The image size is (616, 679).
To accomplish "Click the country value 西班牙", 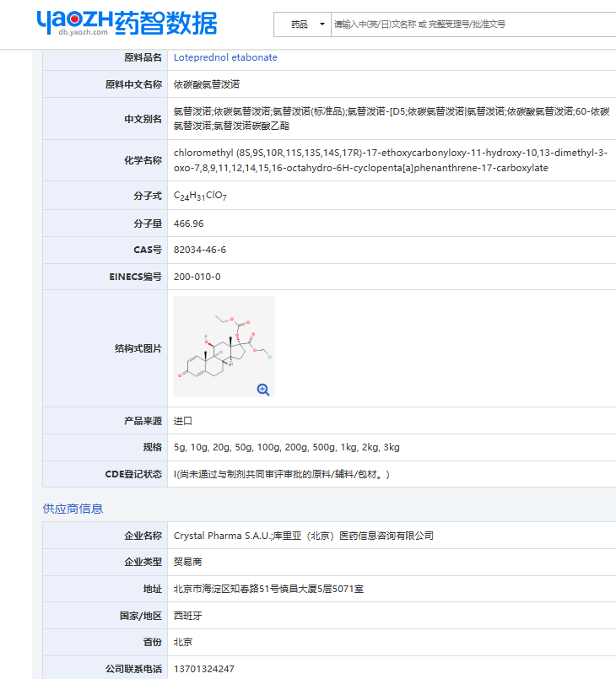I will pos(188,616).
